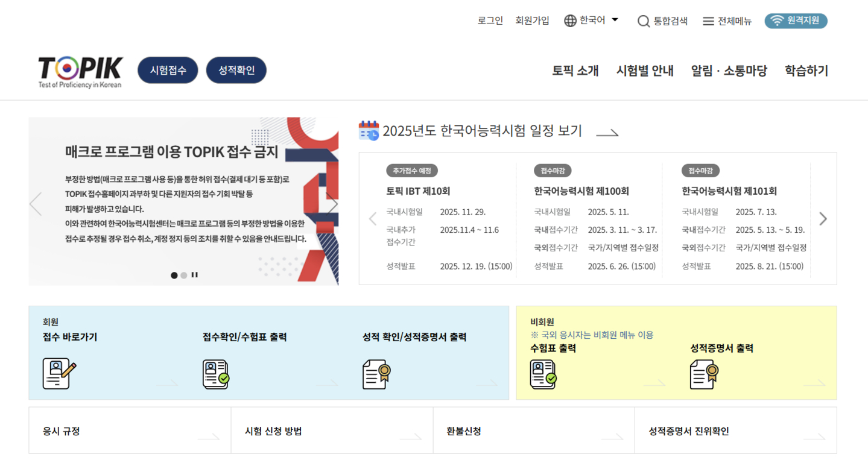Click the 시험접수 button
The width and height of the screenshot is (868, 460).
168,69
